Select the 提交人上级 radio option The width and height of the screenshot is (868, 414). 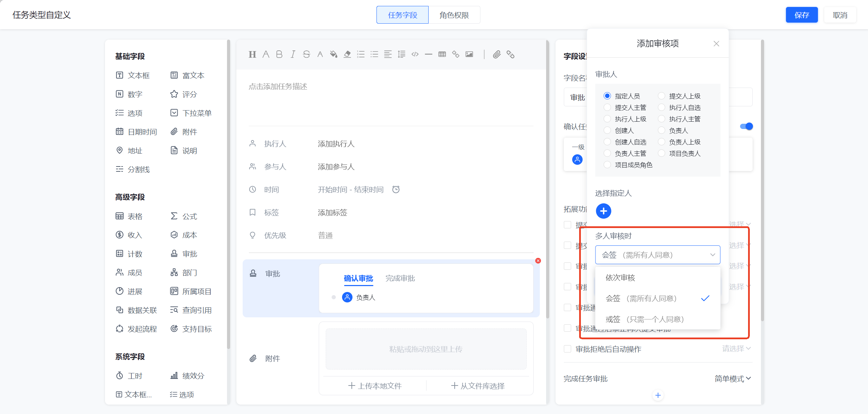pos(662,96)
